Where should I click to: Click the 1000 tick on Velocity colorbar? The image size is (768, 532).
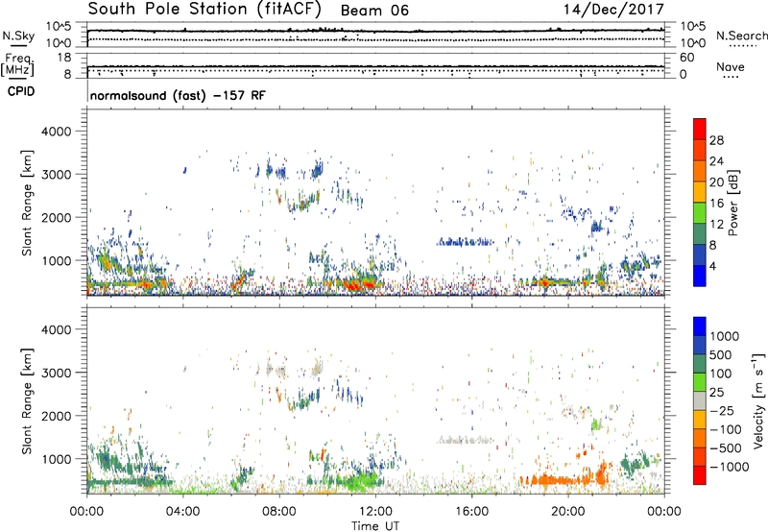click(x=725, y=336)
